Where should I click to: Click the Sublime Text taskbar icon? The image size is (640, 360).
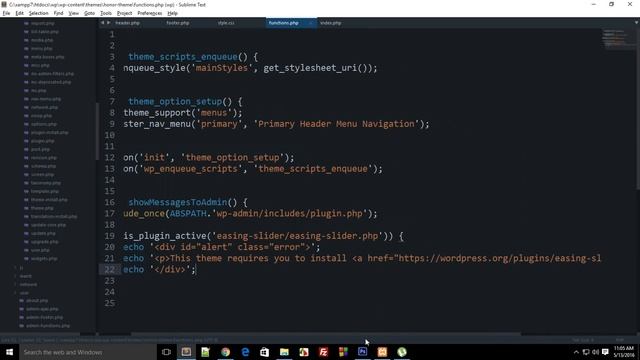(x=186, y=352)
